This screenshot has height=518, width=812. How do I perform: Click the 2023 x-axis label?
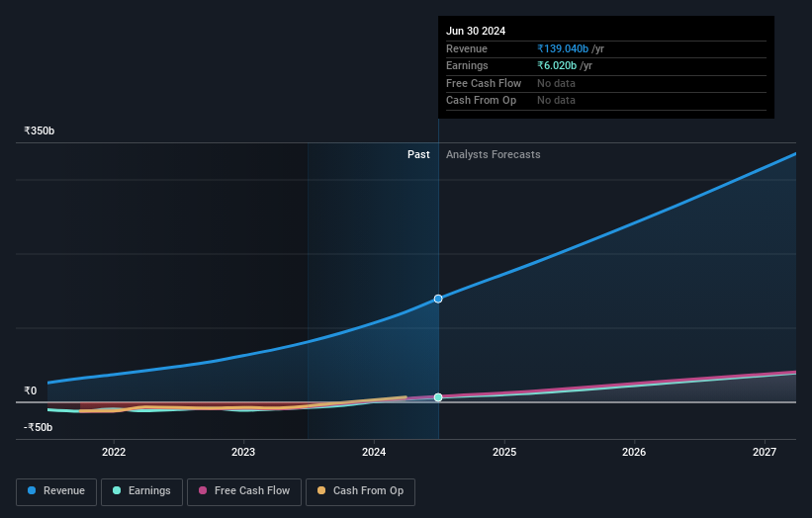(243, 453)
